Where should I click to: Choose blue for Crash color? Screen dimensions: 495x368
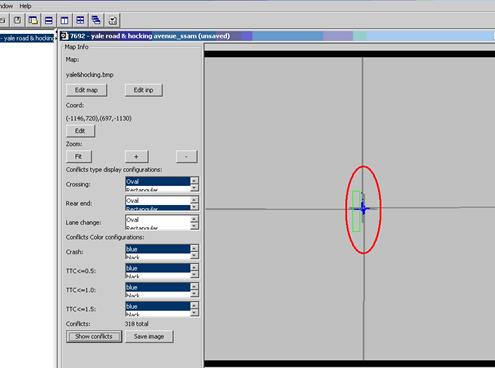[x=158, y=249]
